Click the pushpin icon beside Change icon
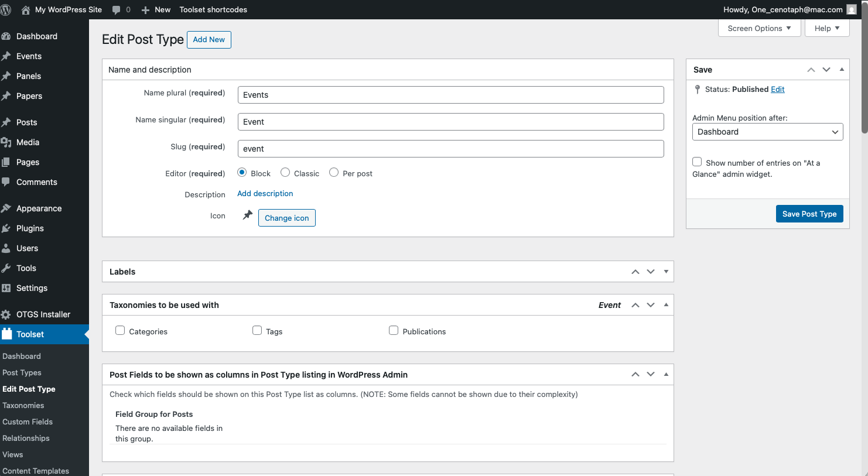The image size is (868, 476). click(248, 215)
